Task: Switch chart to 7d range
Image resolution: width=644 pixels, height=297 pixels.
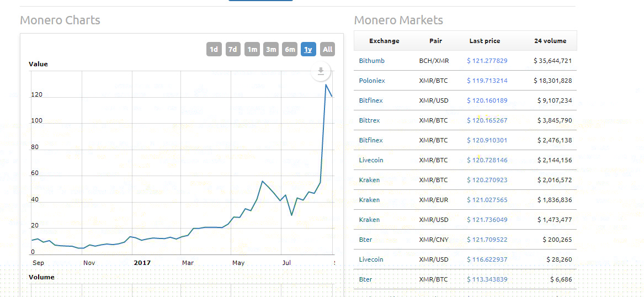Action: [233, 49]
